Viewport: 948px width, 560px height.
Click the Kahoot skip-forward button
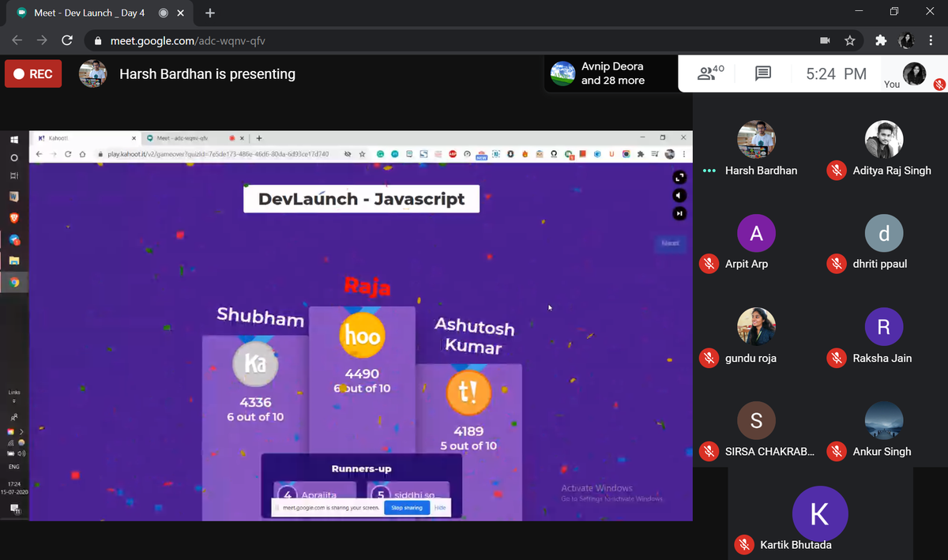pyautogui.click(x=679, y=213)
